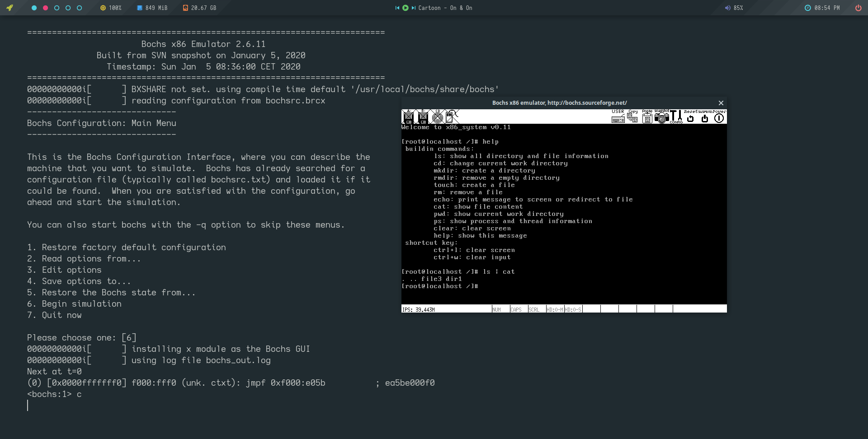Click '4. Save options to...' line
Viewport: 868px width, 439px height.
point(79,281)
